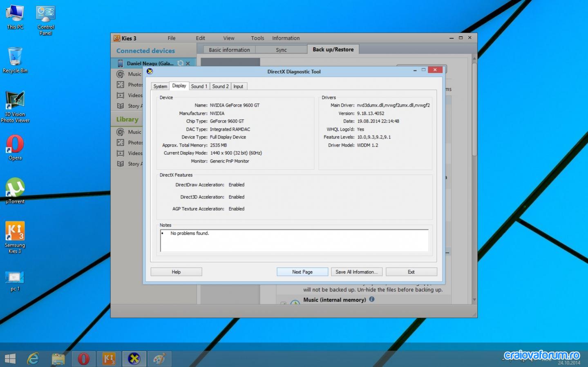Click the 1440 x 900 display mode value
This screenshot has width=588, height=367.
click(236, 153)
